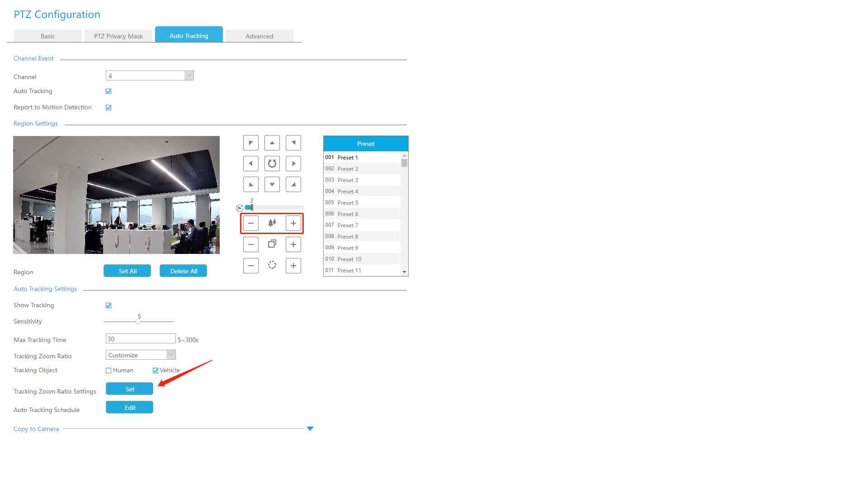Adjust the Sensitivity slider handle
Viewport: 868px width, 488px height.
coord(138,321)
